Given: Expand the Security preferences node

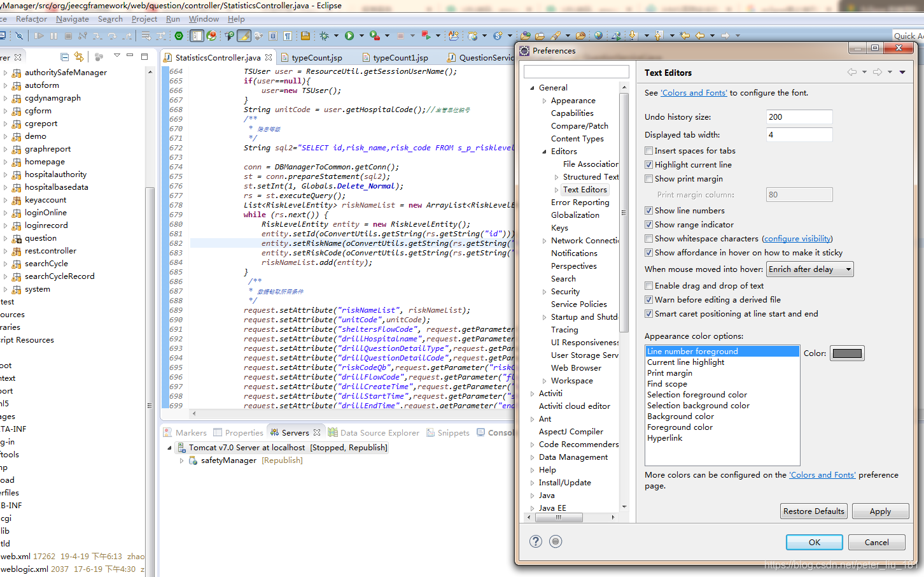Looking at the screenshot, I should [544, 292].
